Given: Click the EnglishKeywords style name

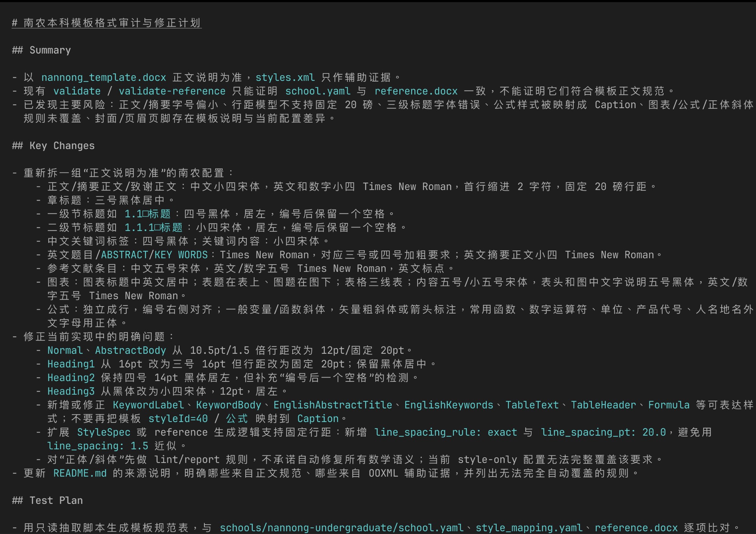Looking at the screenshot, I should tap(449, 405).
